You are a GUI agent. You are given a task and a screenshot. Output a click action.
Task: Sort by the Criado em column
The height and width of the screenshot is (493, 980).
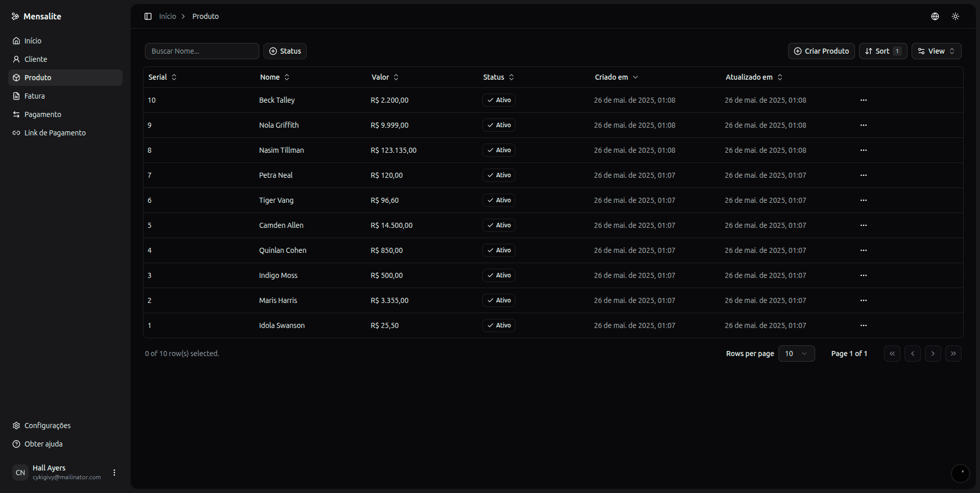tap(617, 77)
